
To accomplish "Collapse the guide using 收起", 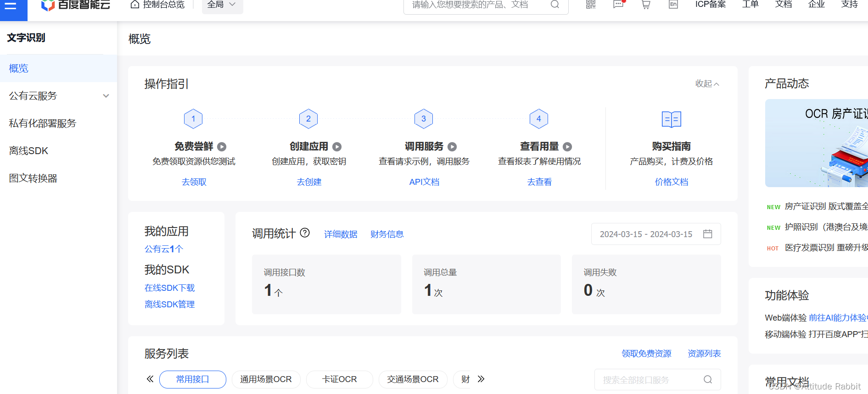I will (707, 83).
